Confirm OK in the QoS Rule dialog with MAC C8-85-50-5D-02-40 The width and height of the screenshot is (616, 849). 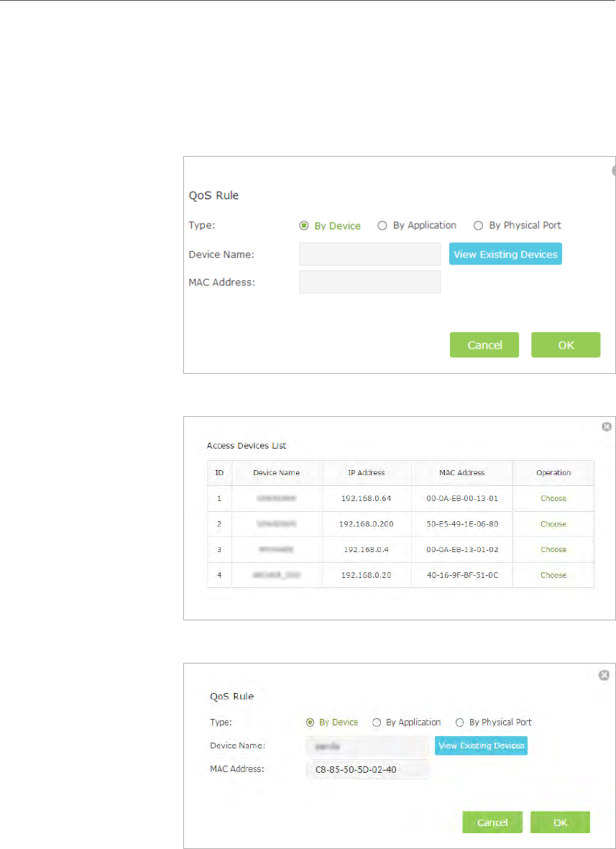(x=560, y=822)
